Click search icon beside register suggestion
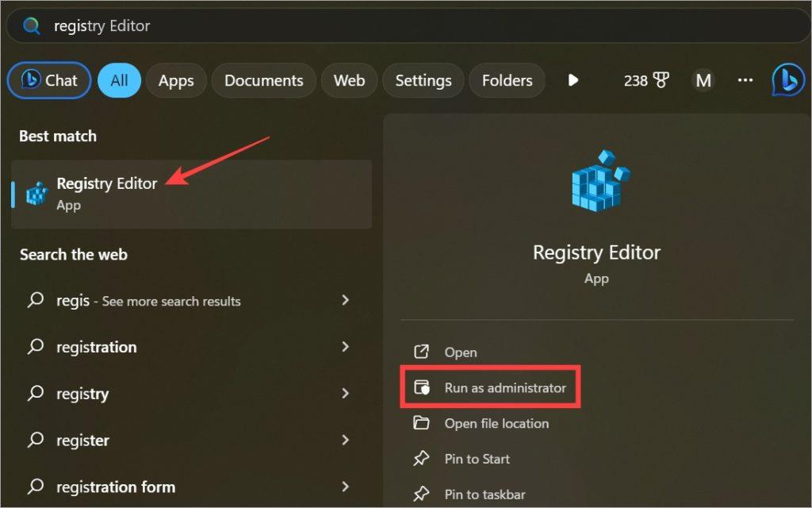The image size is (812, 508). pos(35,440)
